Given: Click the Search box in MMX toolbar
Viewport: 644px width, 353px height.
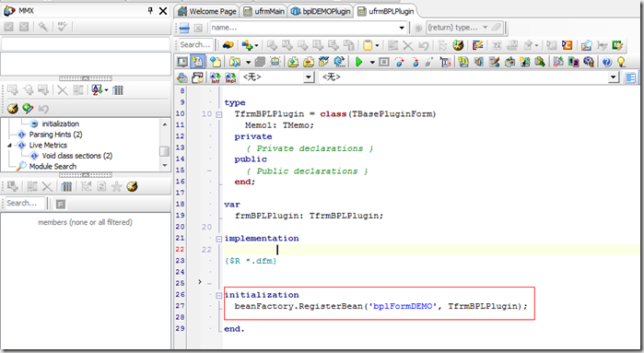Looking at the screenshot, I should [196, 44].
